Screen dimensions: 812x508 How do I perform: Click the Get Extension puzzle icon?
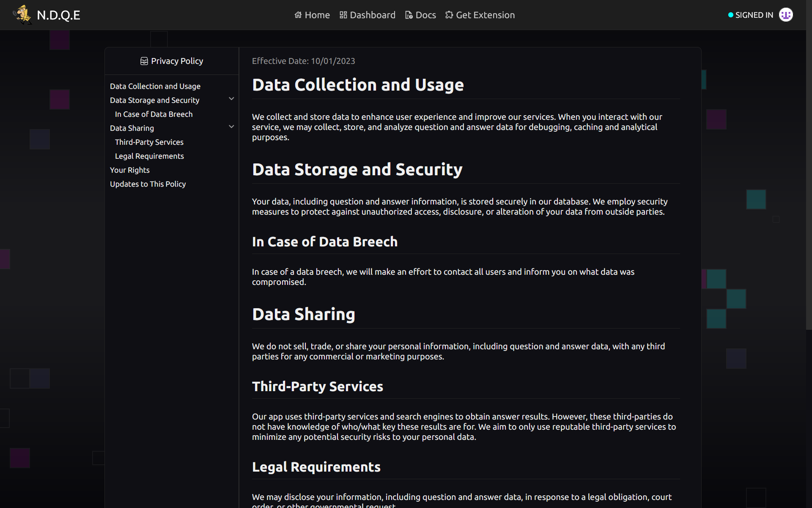[449, 15]
